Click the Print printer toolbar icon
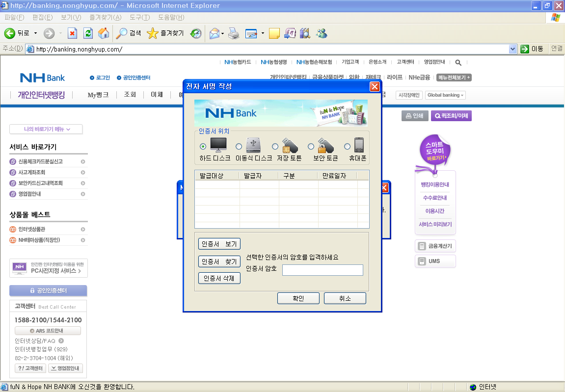Viewport: 565px width, 392px height. pos(234,33)
